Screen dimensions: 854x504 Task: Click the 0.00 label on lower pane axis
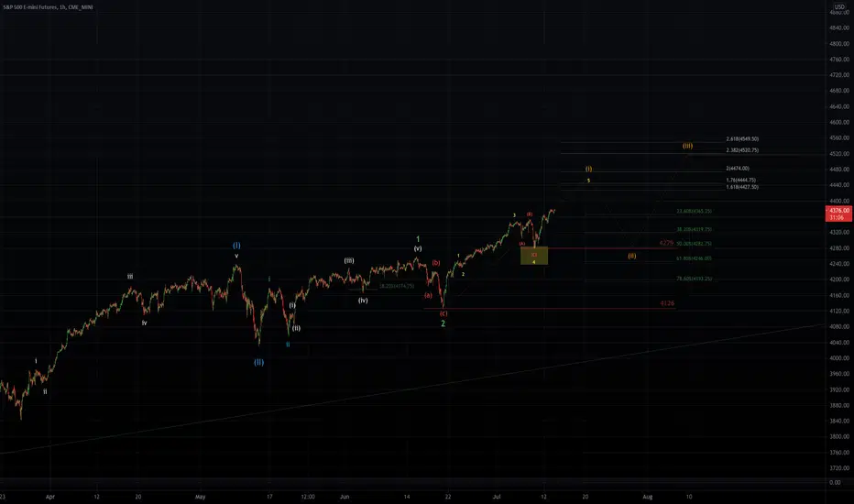835,482
